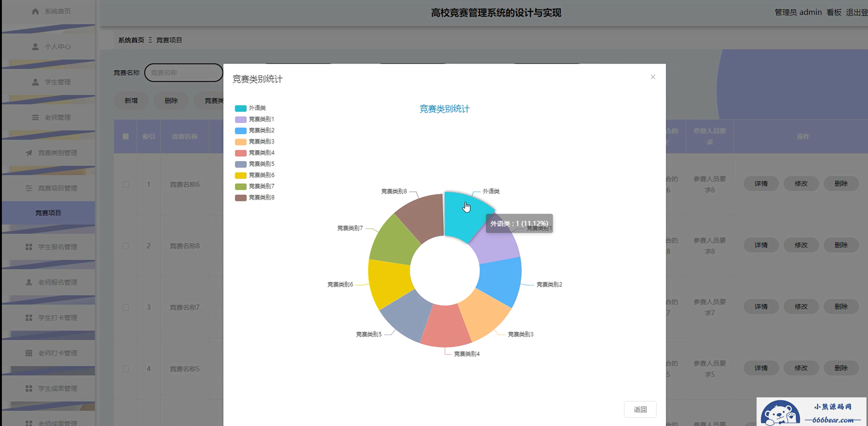Click 返回 button in the dialog
The height and width of the screenshot is (426, 868).
click(x=640, y=409)
